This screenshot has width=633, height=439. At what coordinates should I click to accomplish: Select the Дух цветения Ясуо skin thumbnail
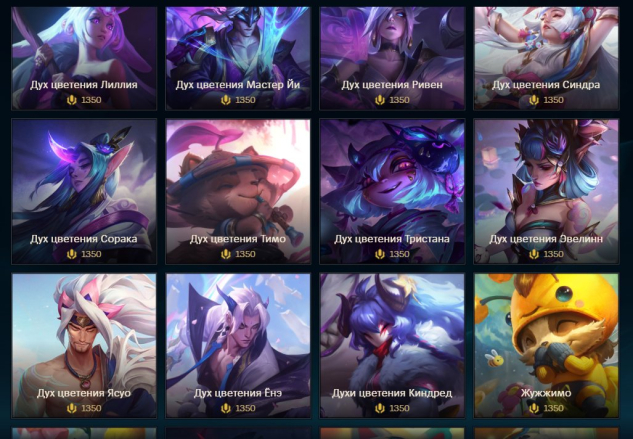(84, 346)
